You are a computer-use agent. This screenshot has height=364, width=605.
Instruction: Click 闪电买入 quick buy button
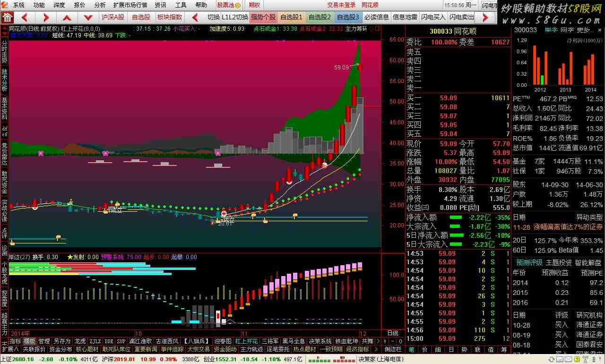point(433,17)
